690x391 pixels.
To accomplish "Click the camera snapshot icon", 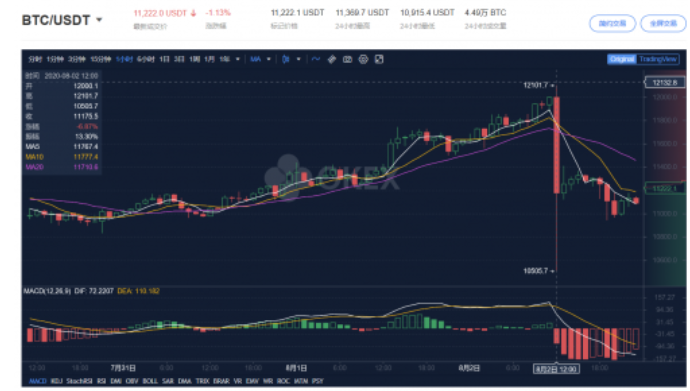I will tap(347, 59).
